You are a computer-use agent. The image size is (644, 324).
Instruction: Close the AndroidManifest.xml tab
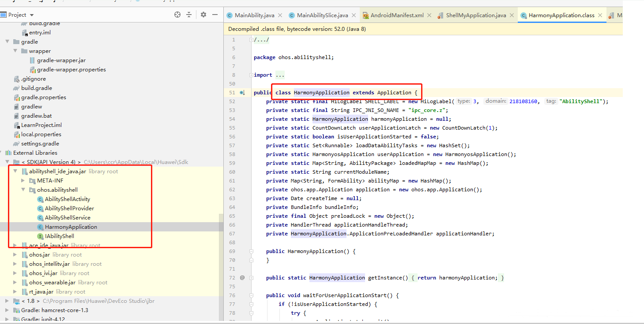coord(429,15)
